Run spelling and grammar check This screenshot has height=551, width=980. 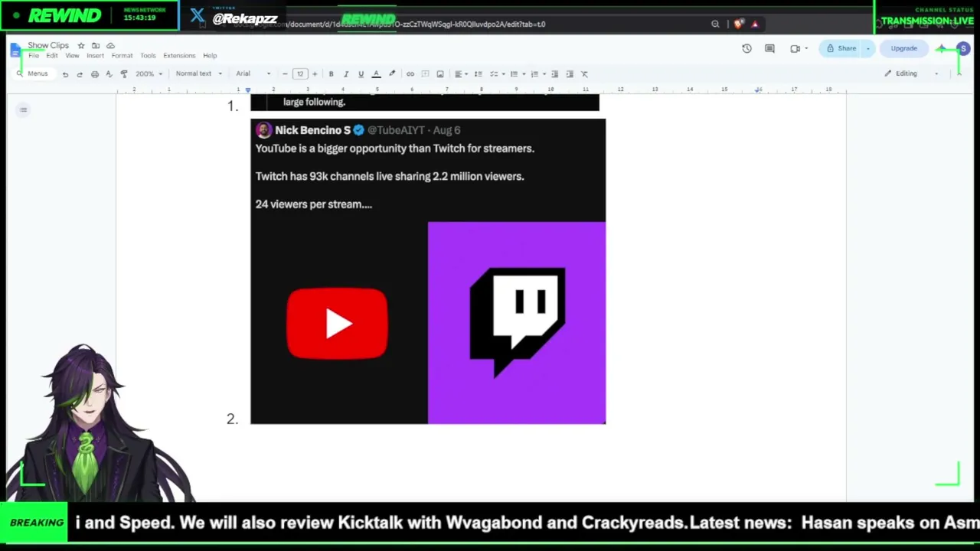(x=109, y=74)
